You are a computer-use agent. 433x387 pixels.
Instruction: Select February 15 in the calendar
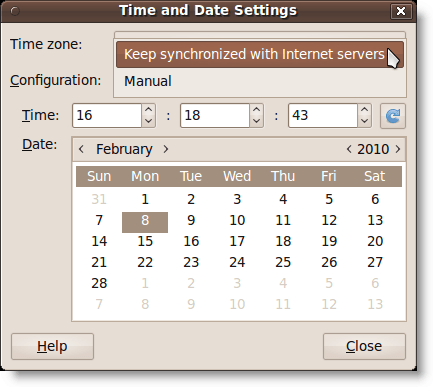click(x=145, y=241)
